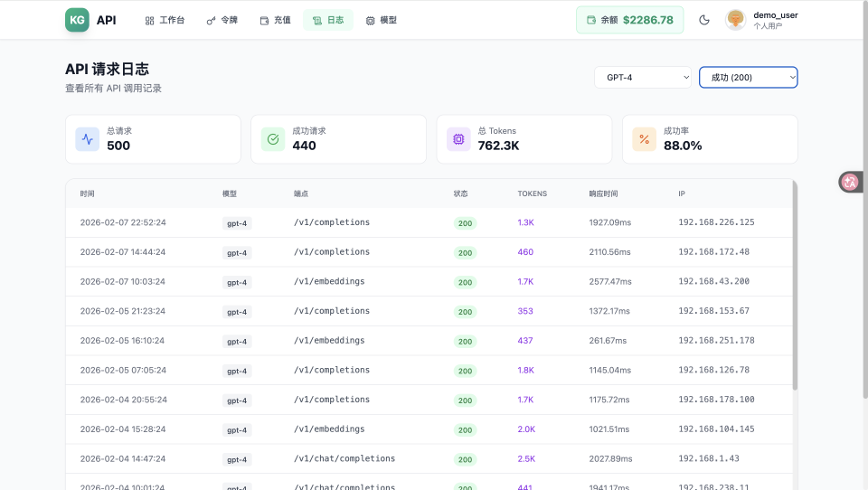Click the chip icon beside 模型

[371, 21]
